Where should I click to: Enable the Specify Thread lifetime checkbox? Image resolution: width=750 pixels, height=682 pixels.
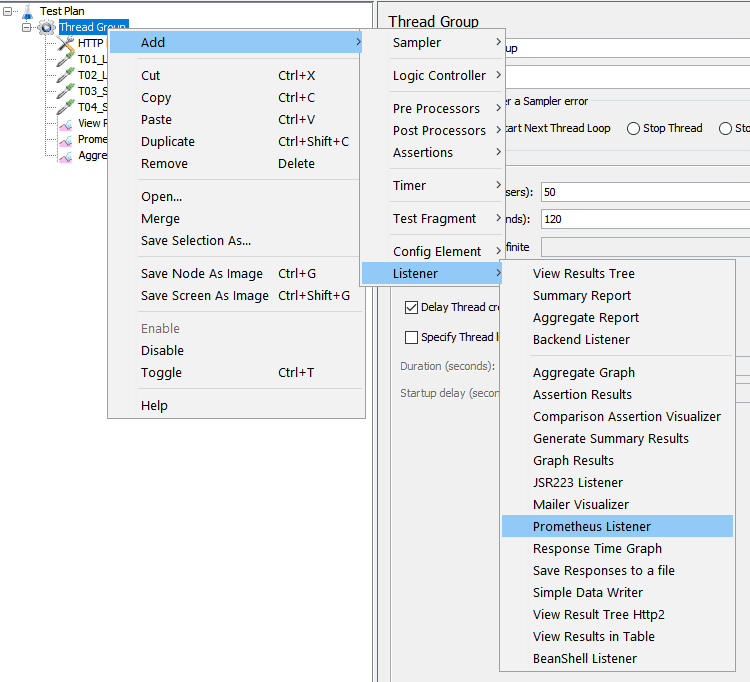click(x=411, y=337)
